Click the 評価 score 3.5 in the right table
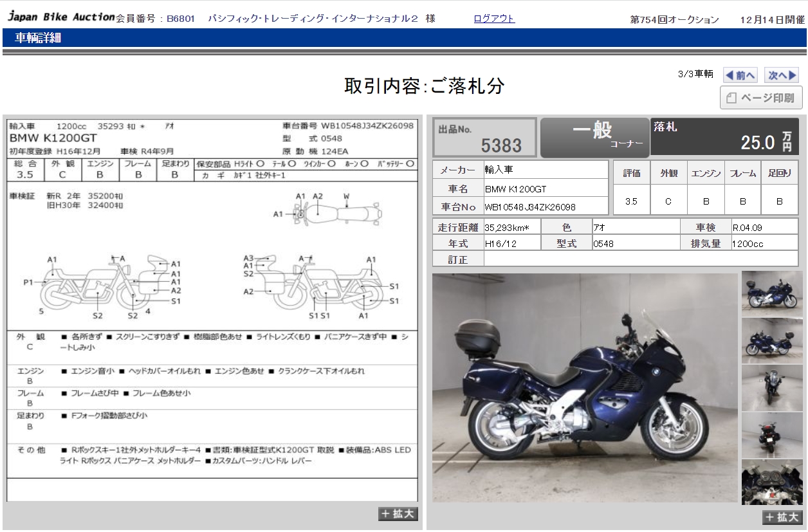The height and width of the screenshot is (532, 808). (x=631, y=201)
